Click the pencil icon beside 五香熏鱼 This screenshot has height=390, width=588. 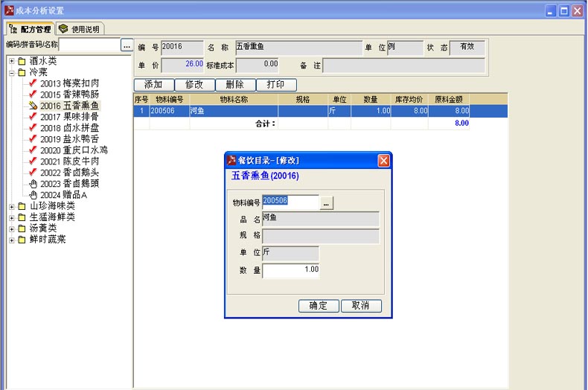coord(33,106)
